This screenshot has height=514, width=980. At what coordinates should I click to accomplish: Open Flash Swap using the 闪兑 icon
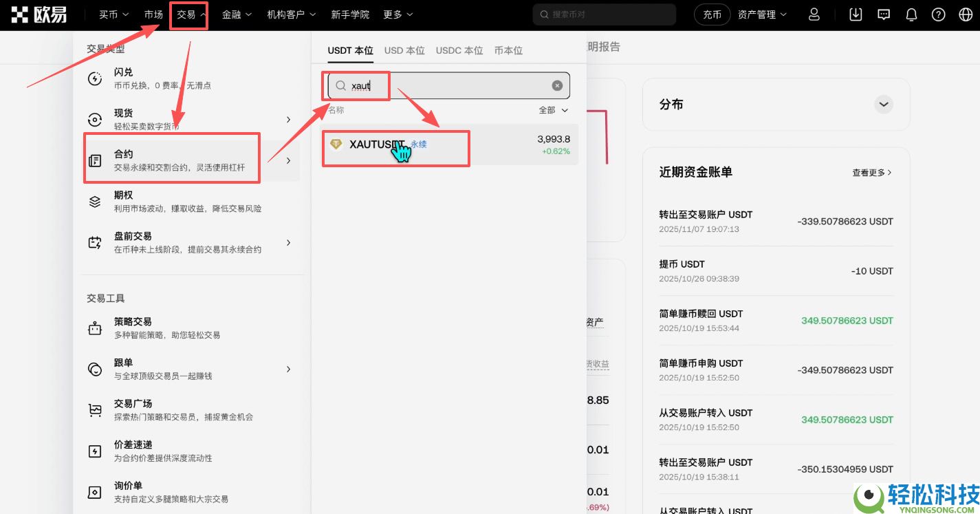(95, 77)
